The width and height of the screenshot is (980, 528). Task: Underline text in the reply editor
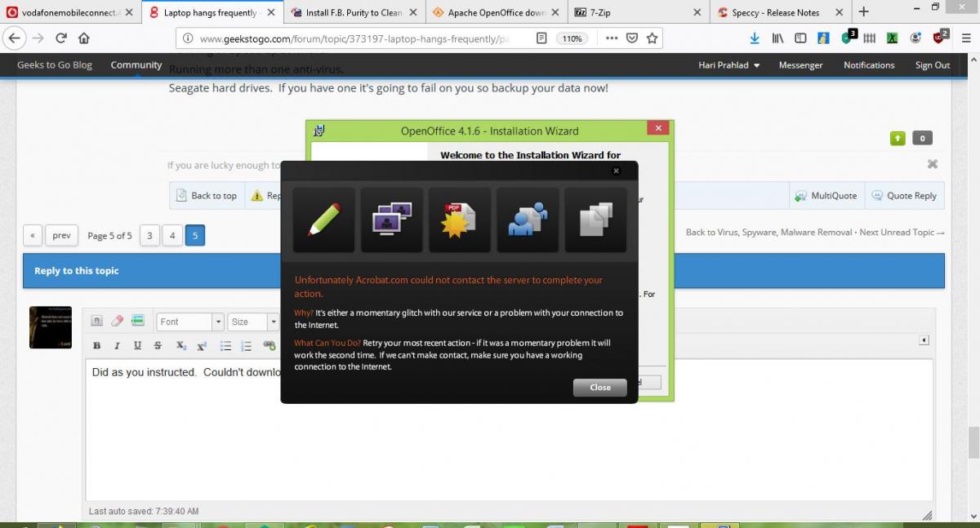(137, 346)
